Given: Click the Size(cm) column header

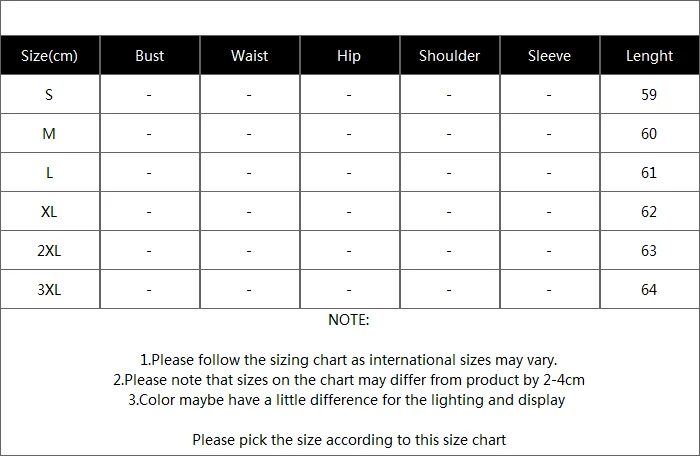Looking at the screenshot, I should [x=50, y=56].
